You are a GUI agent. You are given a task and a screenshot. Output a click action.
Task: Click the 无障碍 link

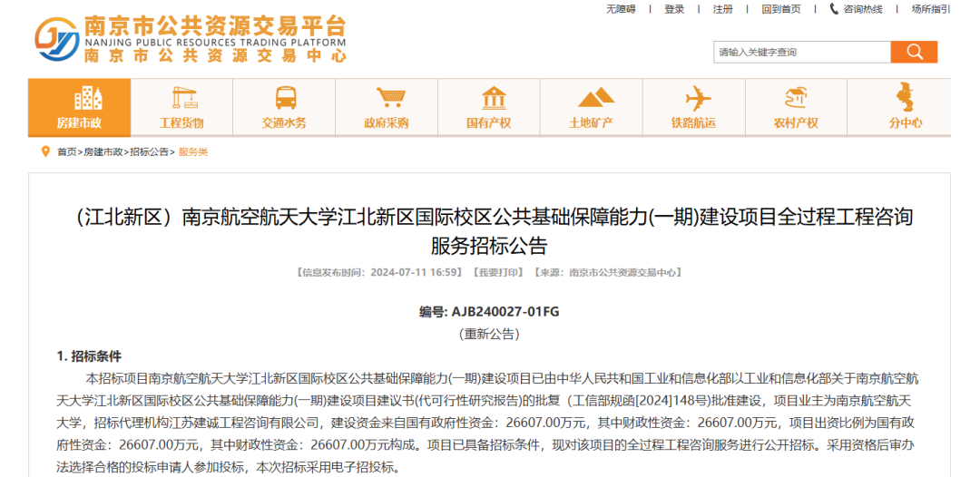pos(620,9)
